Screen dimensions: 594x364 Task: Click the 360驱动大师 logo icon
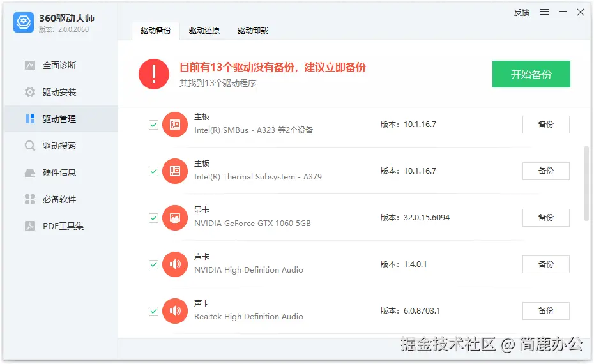(24, 22)
